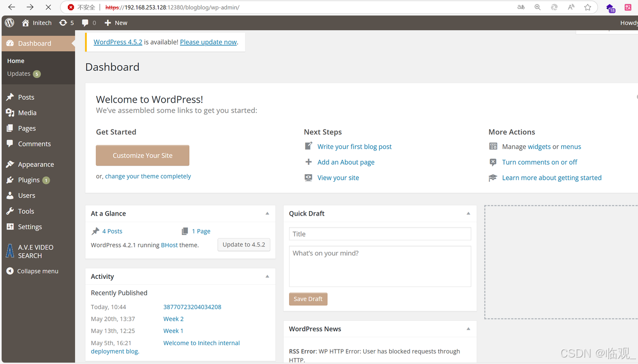Open the Users menu label
Screen dimensions: 638x364
click(26, 195)
